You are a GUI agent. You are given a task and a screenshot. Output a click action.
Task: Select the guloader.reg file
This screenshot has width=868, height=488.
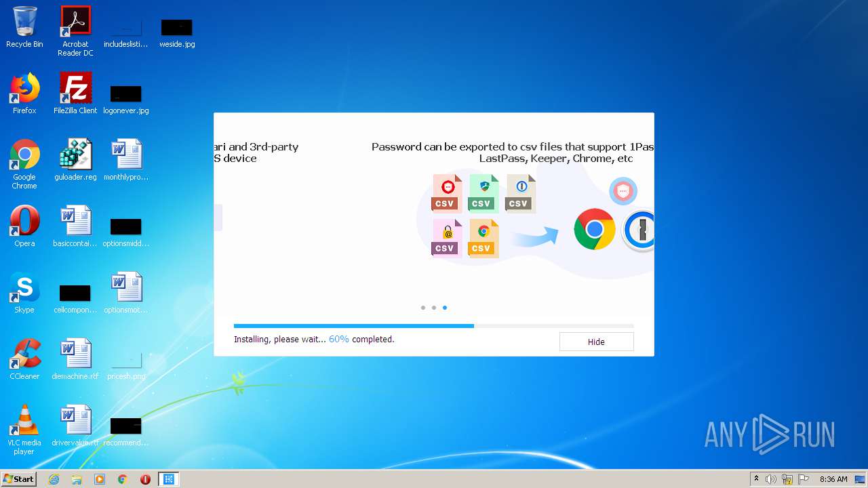[x=75, y=160]
